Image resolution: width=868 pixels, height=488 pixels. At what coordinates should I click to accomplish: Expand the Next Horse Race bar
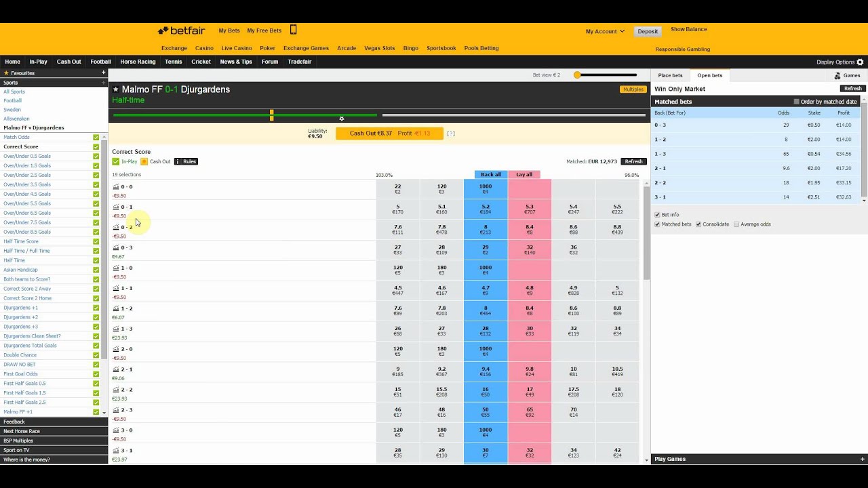(54, 431)
